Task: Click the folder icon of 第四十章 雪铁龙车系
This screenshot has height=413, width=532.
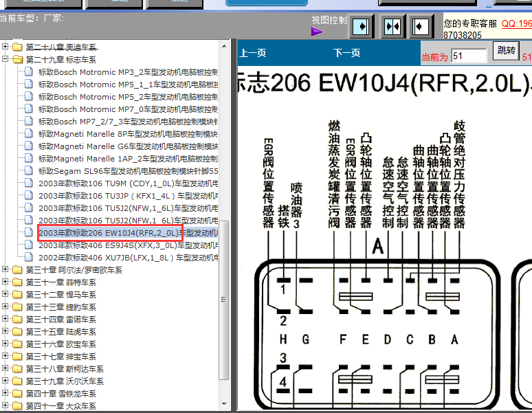Action: click(17, 393)
